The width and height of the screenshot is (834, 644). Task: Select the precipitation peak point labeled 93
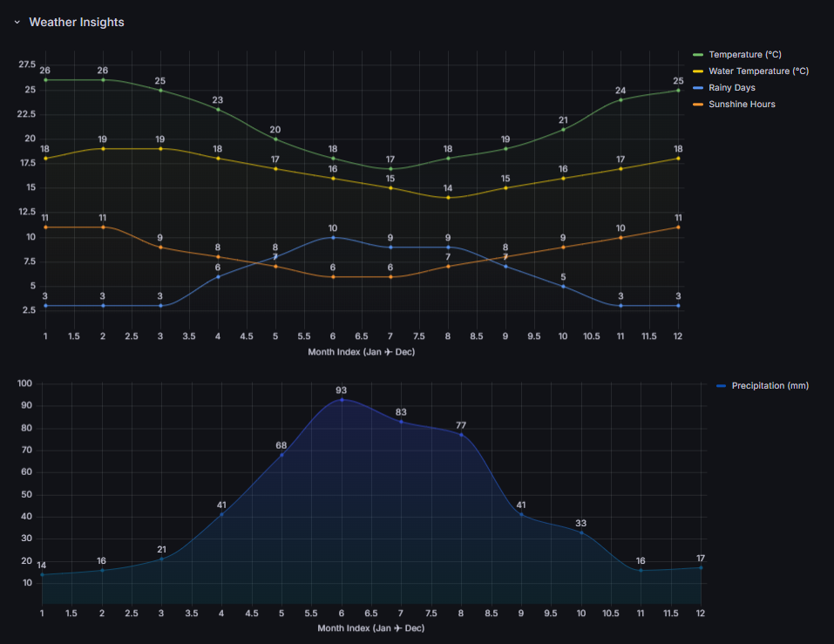pos(342,400)
